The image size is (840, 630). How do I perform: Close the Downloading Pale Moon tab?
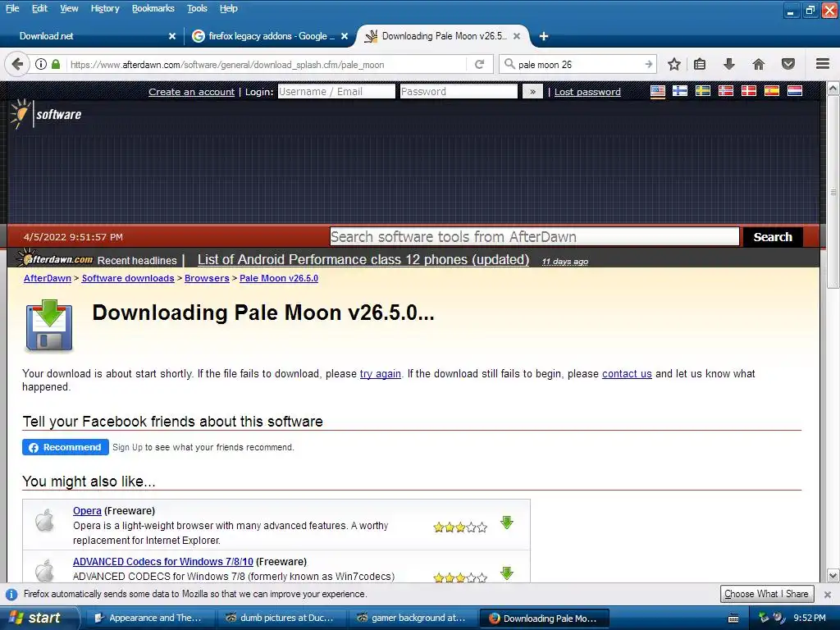[517, 36]
